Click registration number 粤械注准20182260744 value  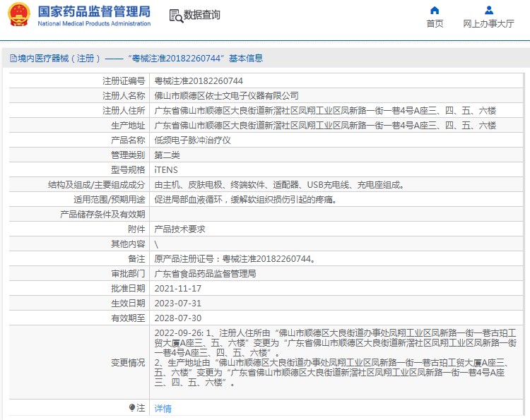click(x=198, y=81)
